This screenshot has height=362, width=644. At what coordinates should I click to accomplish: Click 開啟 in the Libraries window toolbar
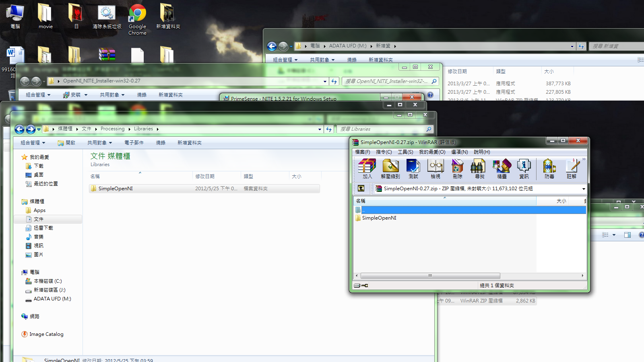click(67, 143)
